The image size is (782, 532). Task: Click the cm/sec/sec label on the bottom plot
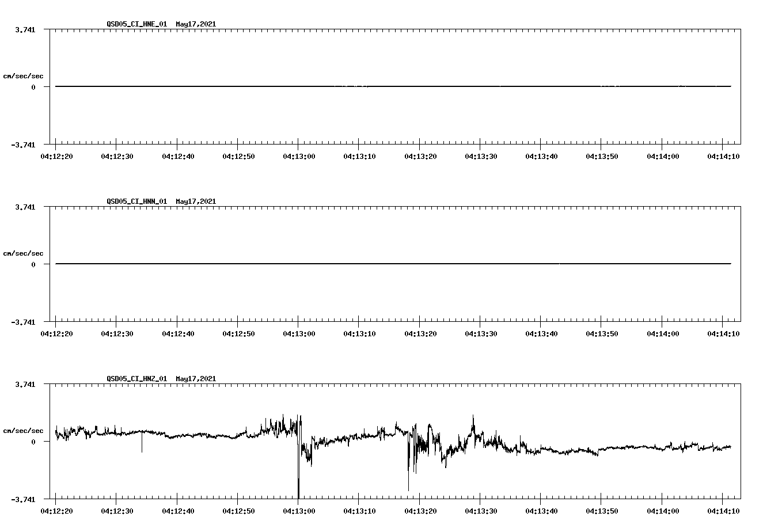pyautogui.click(x=24, y=430)
